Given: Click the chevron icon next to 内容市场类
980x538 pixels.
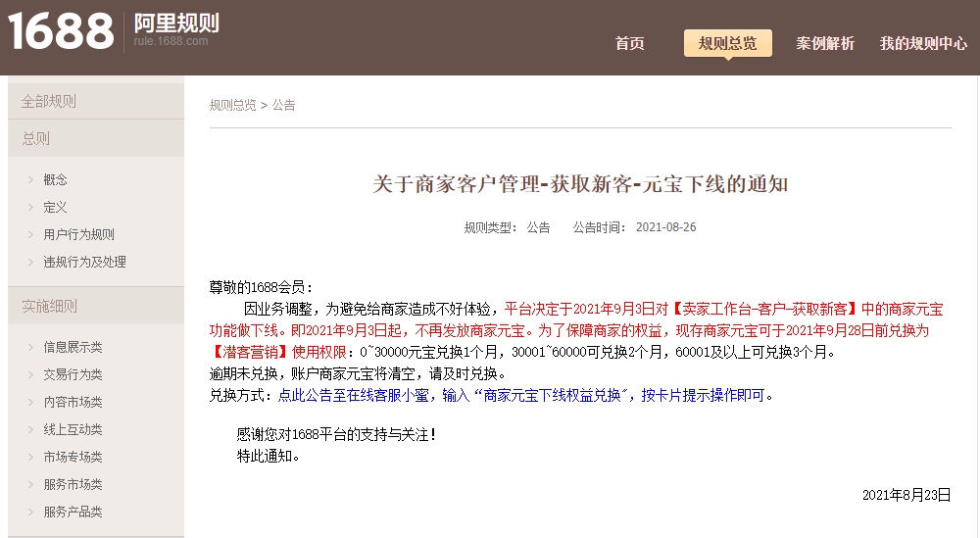Looking at the screenshot, I should (31, 402).
